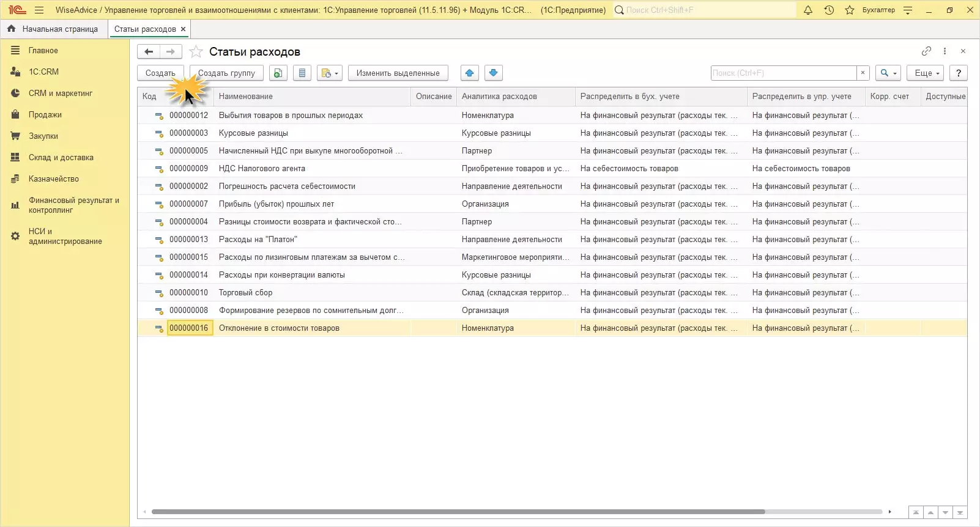Screen dimensions: 980x527
Task: Navigate back with the left arrow
Action: click(x=149, y=52)
